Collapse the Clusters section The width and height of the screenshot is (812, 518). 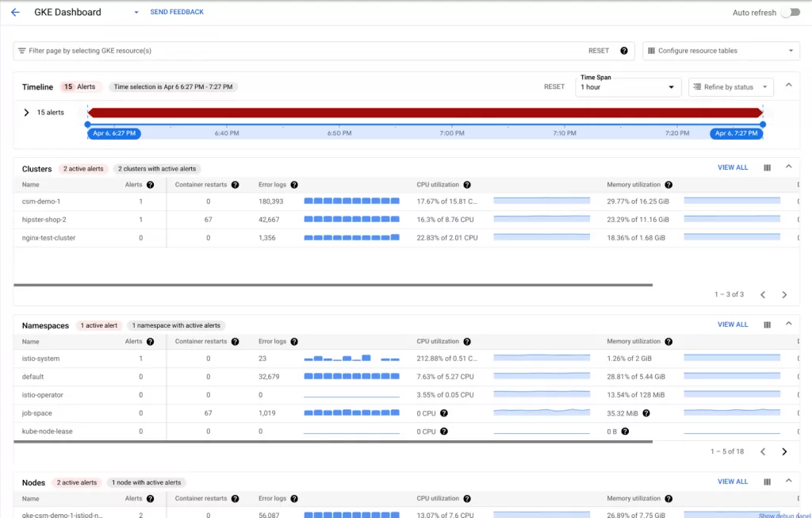[x=788, y=167]
